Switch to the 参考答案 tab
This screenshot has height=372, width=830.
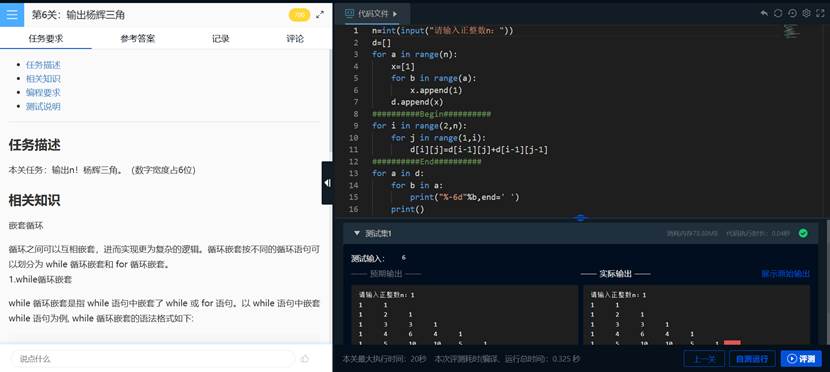click(x=138, y=39)
